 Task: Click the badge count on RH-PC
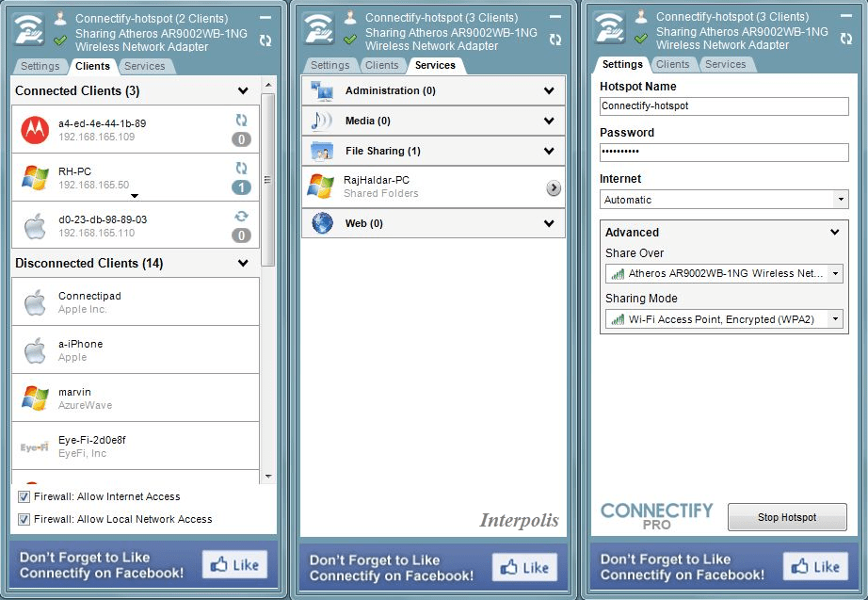point(241,187)
